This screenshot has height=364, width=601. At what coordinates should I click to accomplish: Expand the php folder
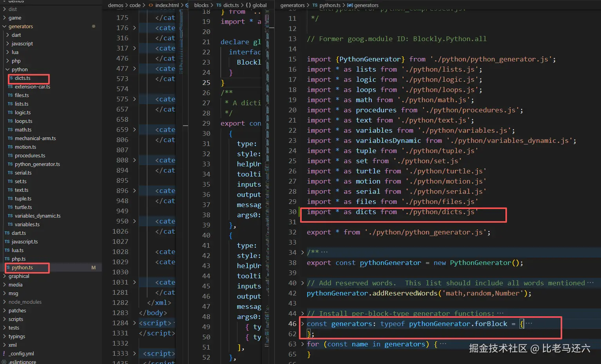coord(7,61)
